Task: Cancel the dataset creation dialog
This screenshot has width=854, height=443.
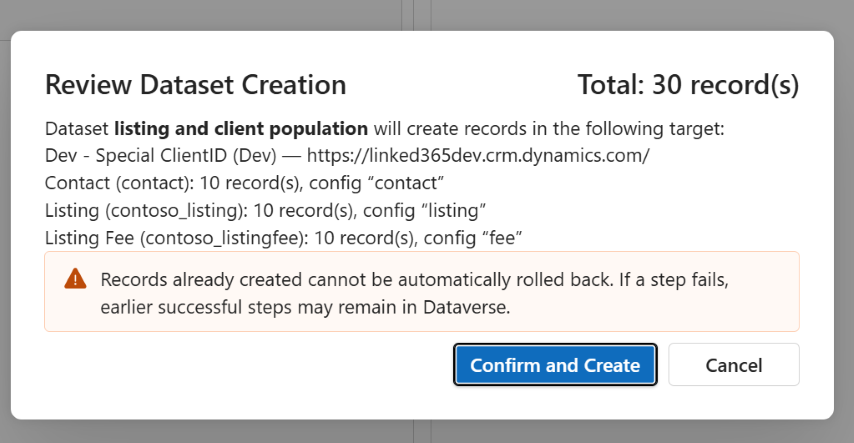Action: point(734,365)
